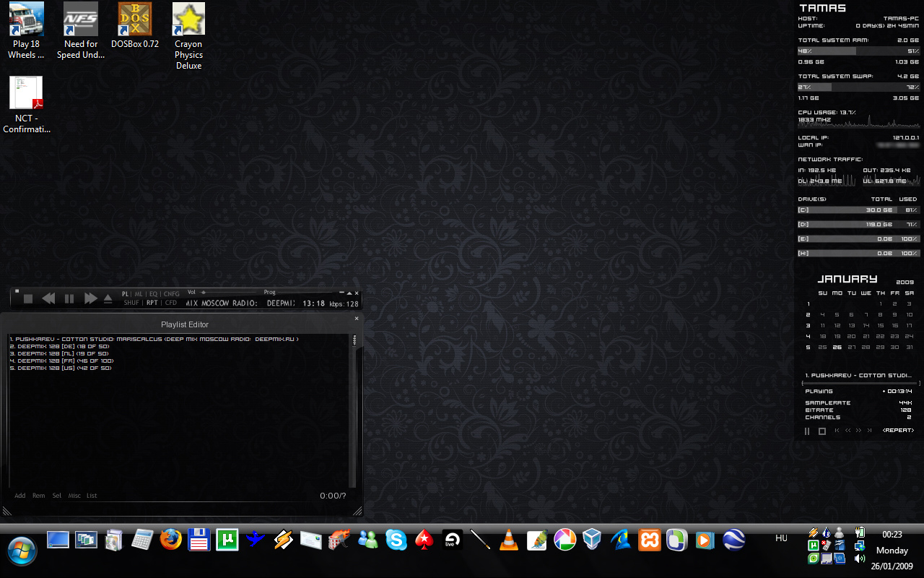Select the DOSBox 0.72 desktop icon

coord(135,25)
